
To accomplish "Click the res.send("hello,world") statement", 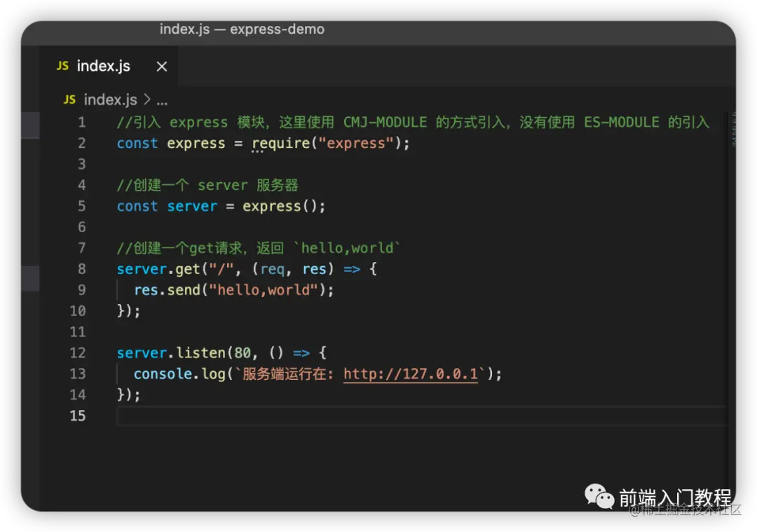I will (x=233, y=290).
